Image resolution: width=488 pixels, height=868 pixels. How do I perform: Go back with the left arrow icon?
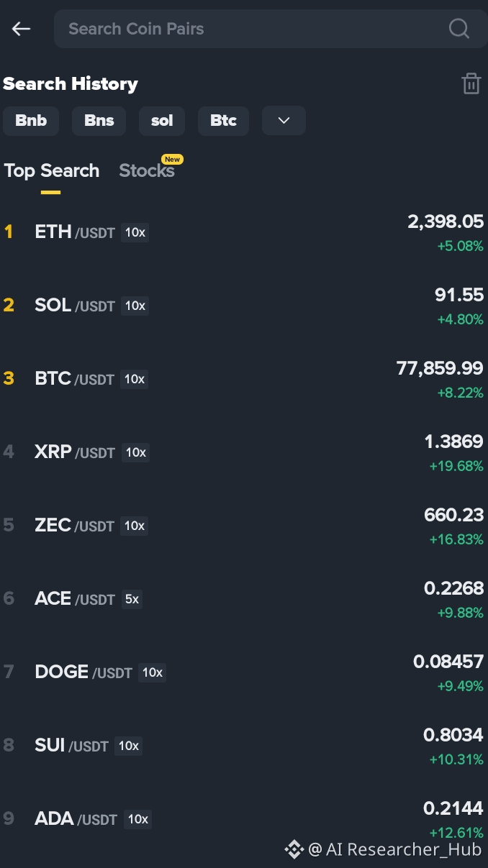(x=21, y=29)
